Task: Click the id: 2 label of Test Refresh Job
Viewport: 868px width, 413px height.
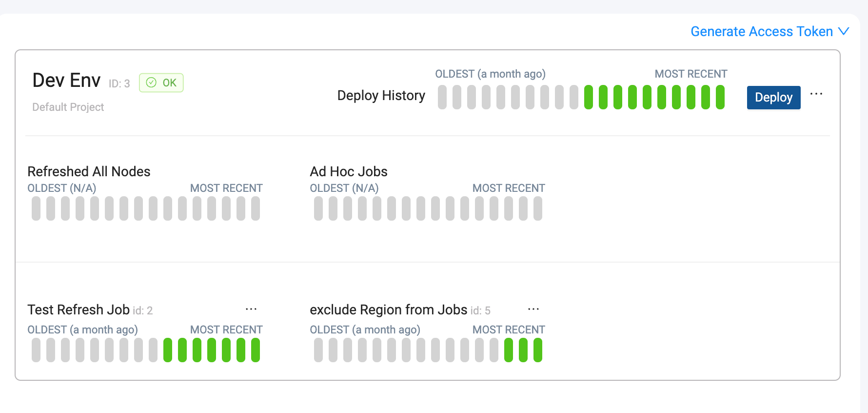Action: coord(143,310)
